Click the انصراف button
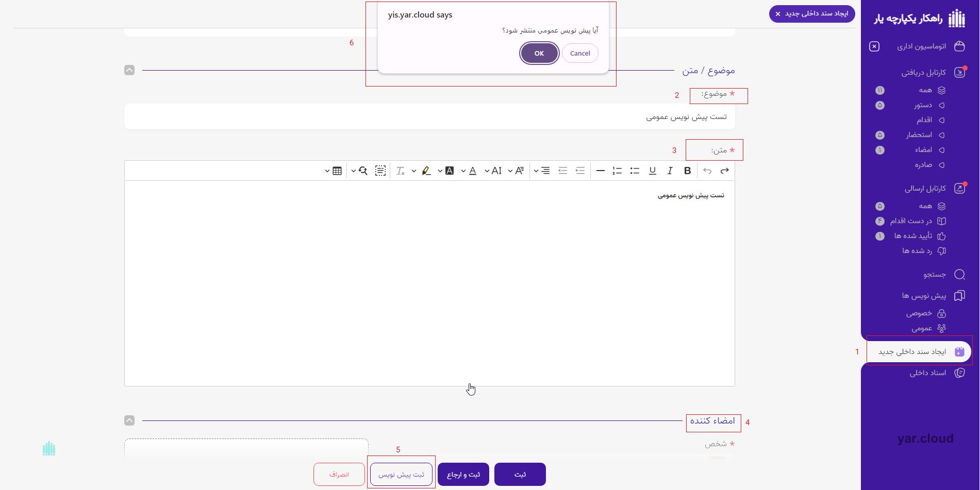The width and height of the screenshot is (980, 490). (339, 474)
